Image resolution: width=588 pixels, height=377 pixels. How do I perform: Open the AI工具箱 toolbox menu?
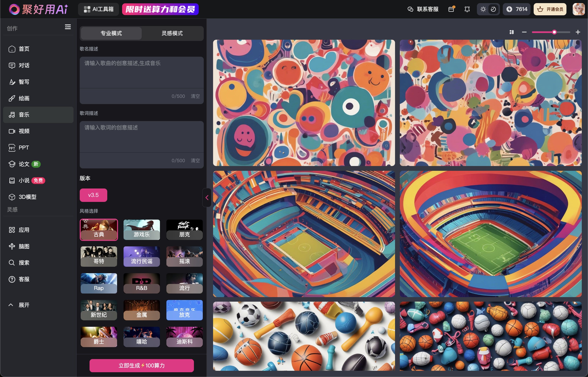(x=98, y=9)
